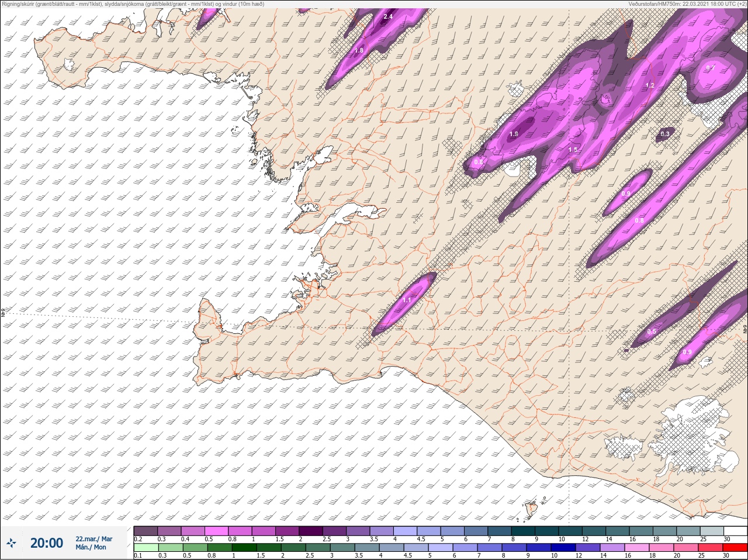
Task: Click the 1.2 precipitation value on the map
Action: click(650, 86)
